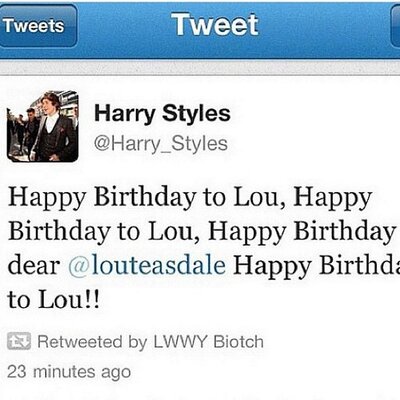
Task: Tap the Tweet title in the header
Action: (x=216, y=24)
